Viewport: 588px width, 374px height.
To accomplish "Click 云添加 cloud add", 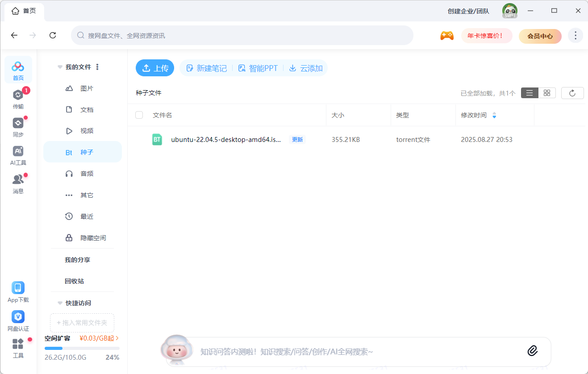I will [306, 68].
